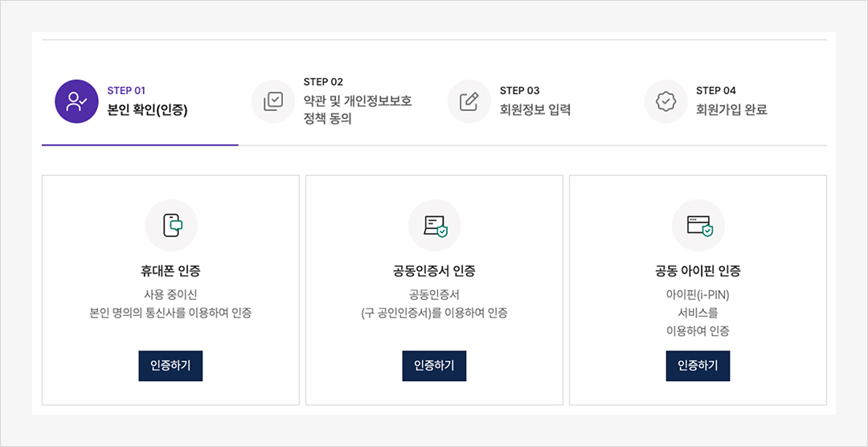Click the browser shield icon above 공동 아이핀 인증
This screenshot has width=868, height=447.
point(698,225)
